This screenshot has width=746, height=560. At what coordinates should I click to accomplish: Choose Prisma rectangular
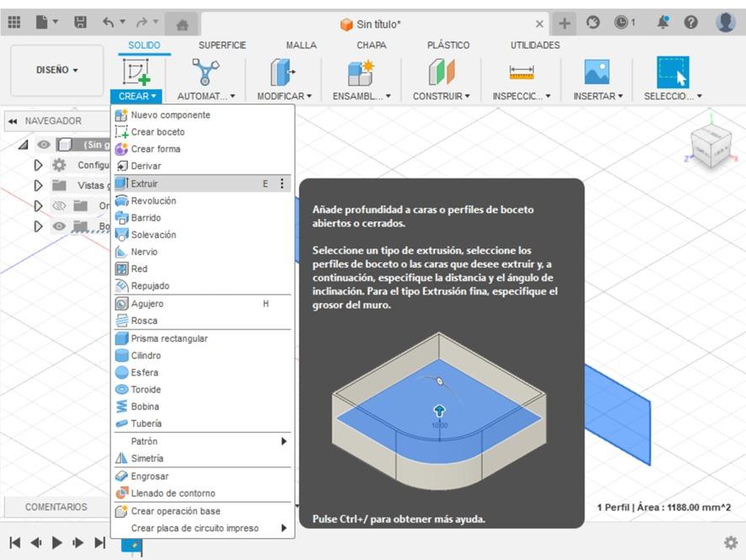coord(202,339)
